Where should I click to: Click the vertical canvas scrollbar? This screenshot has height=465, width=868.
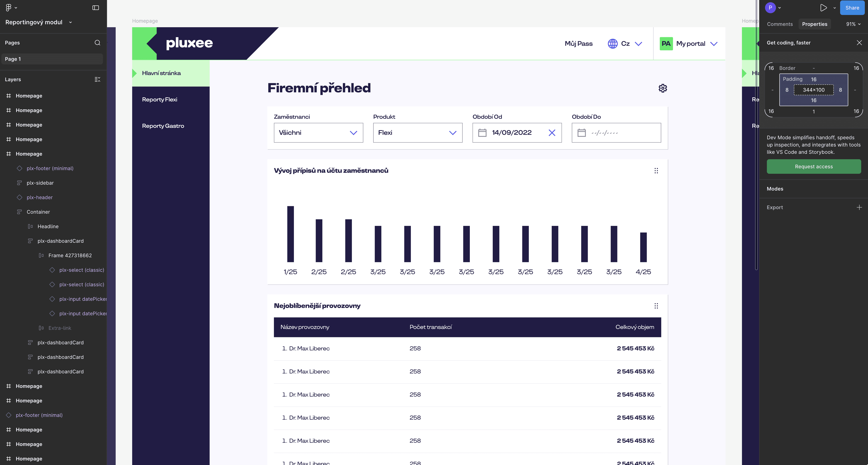[x=756, y=135]
